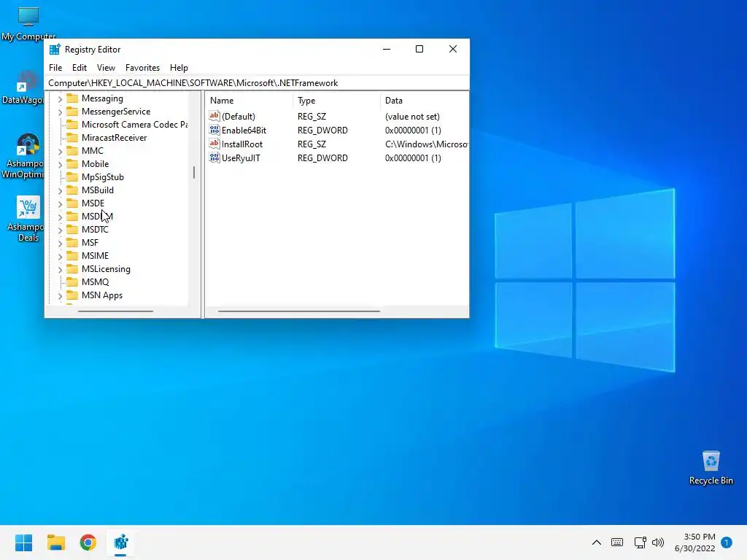Select the UseRyuJIT value name
This screenshot has width=747, height=560.
241,157
